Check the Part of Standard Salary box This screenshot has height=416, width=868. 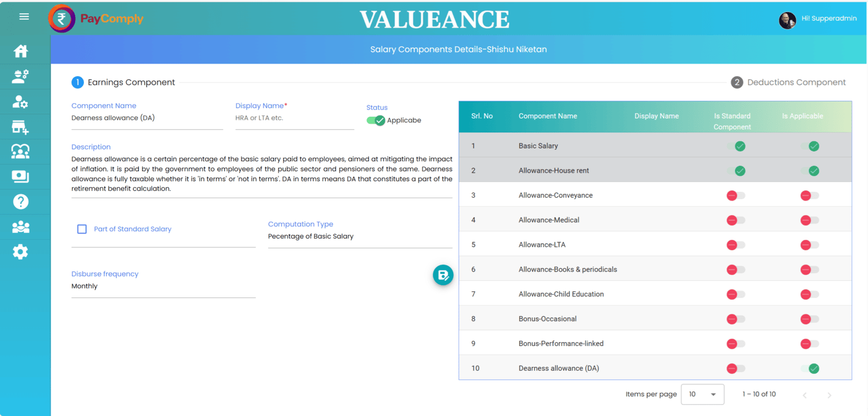[x=82, y=229]
